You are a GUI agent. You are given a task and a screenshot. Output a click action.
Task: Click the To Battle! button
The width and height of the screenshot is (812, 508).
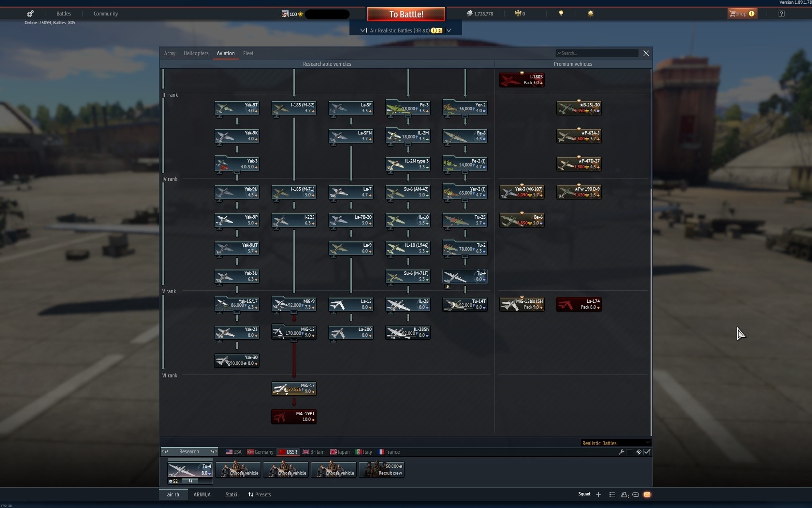406,14
